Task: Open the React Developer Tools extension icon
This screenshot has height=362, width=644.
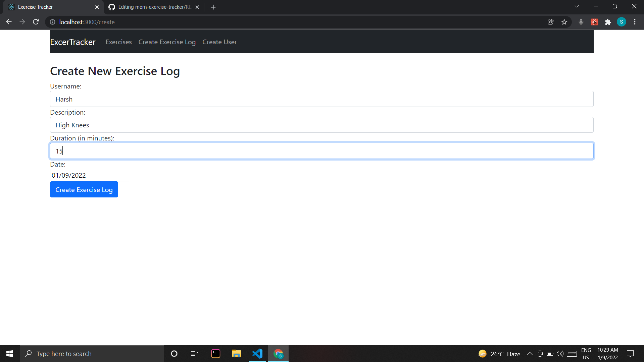Action: (594, 22)
